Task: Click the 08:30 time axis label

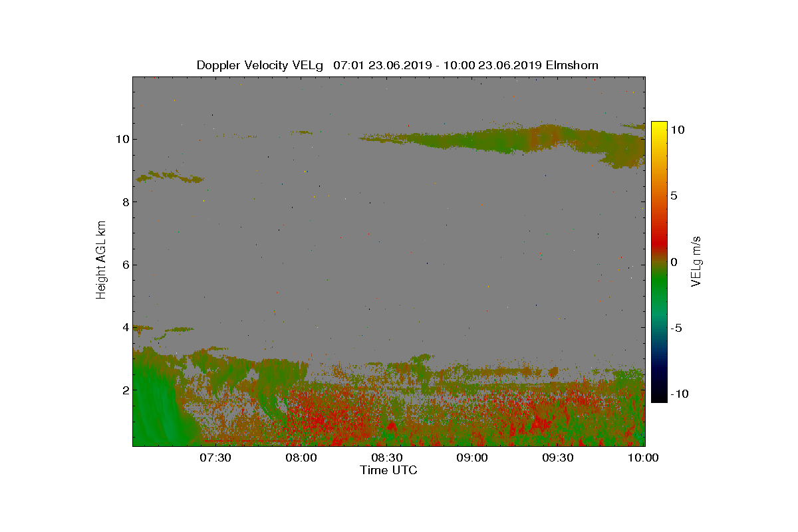Action: pyautogui.click(x=386, y=458)
